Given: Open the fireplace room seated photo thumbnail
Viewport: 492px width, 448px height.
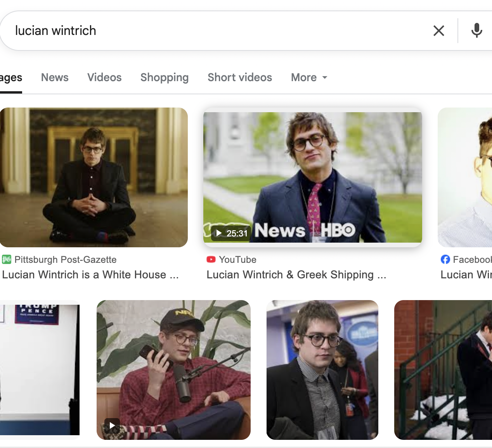Looking at the screenshot, I should tap(94, 177).
